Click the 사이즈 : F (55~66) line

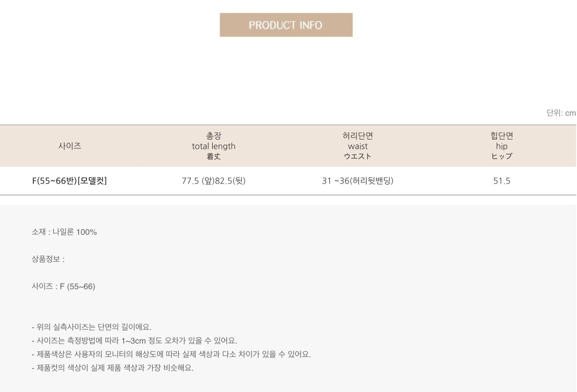(x=64, y=286)
